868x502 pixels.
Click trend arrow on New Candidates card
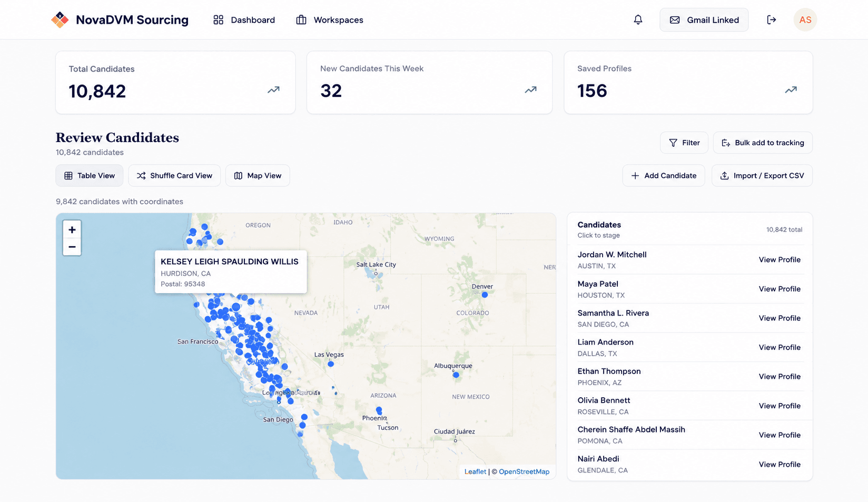tap(530, 90)
